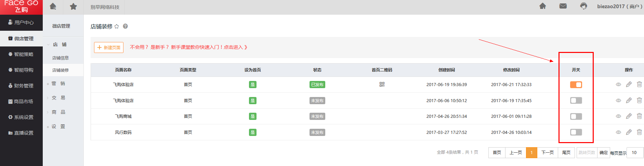Image resolution: width=644 pixels, height=166 pixels.
Task: Open the 新手课堂 tutorial link
Action: coord(188,47)
